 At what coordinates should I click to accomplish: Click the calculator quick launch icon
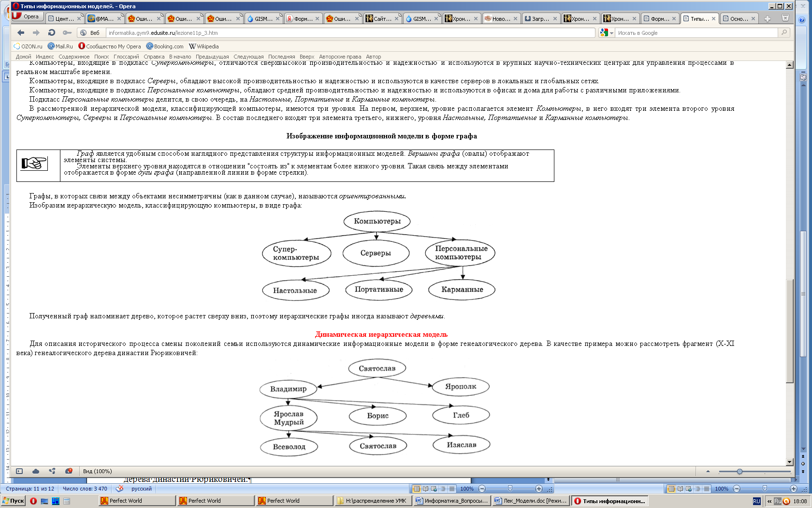coord(67,501)
